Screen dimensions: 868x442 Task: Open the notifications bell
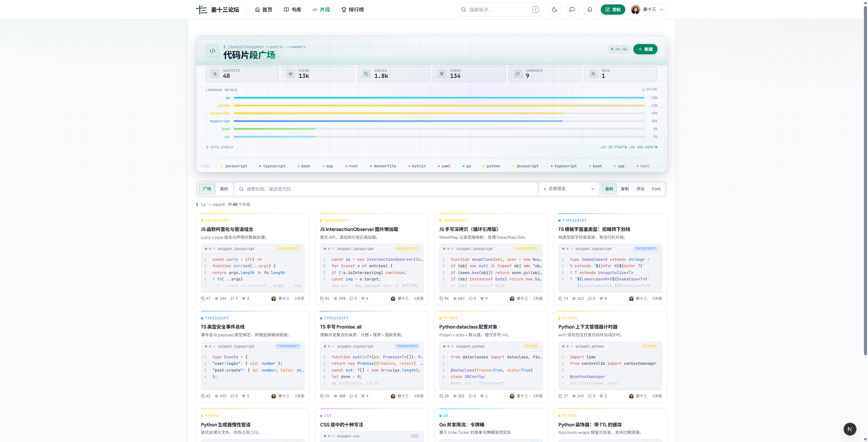pyautogui.click(x=590, y=9)
